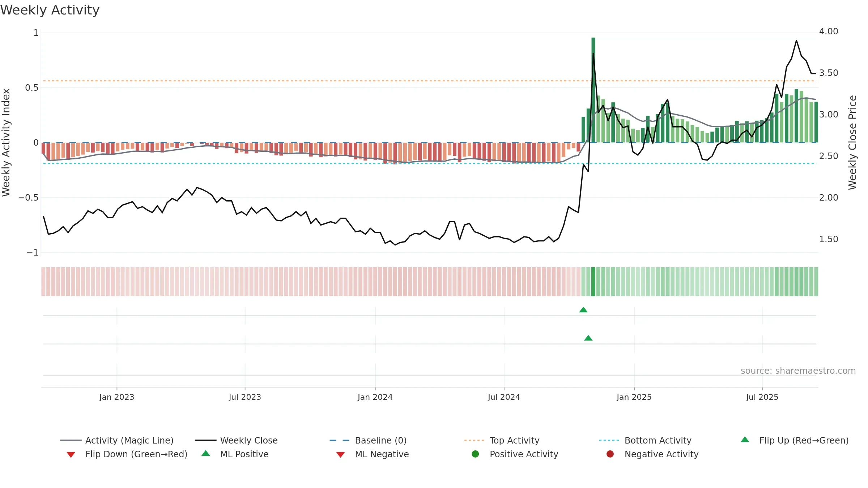The height and width of the screenshot is (488, 868).
Task: Toggle the ML Positive legend entry
Action: click(x=235, y=454)
